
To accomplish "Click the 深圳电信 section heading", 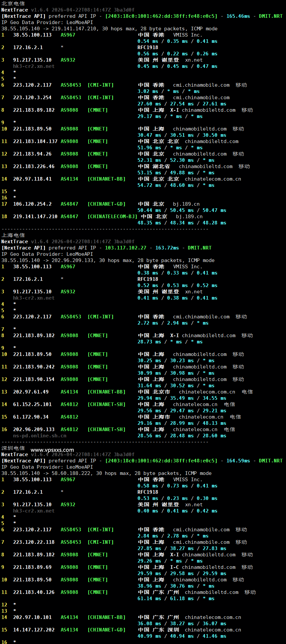I will tap(13, 448).
